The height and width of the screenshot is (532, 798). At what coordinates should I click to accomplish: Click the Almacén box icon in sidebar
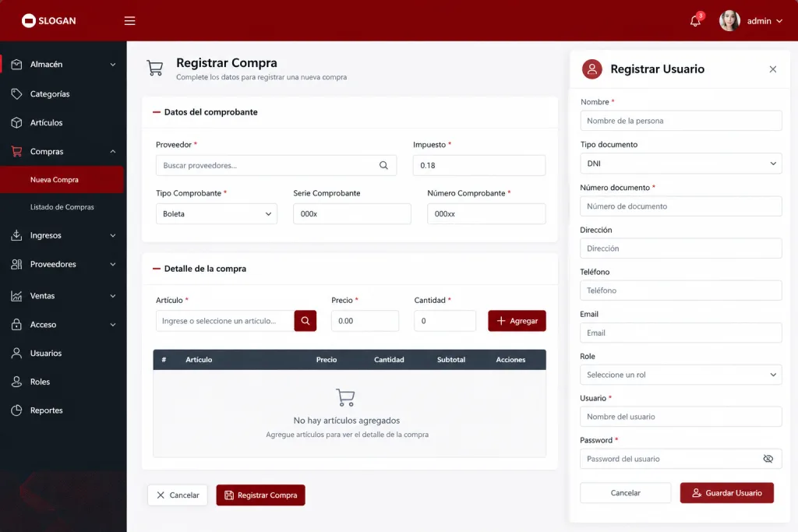click(x=17, y=65)
